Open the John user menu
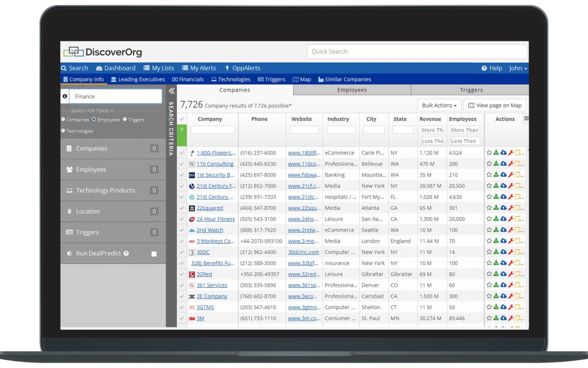The image size is (588, 368). point(518,68)
